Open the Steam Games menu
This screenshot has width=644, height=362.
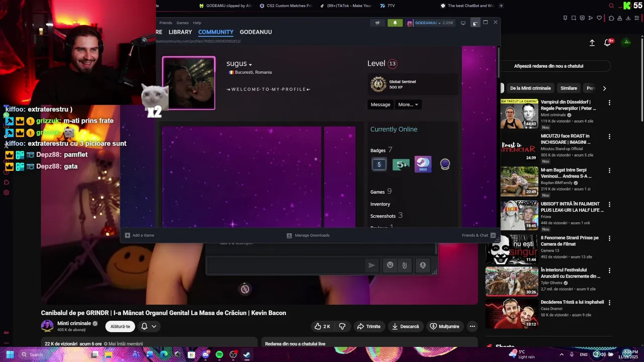(x=183, y=23)
